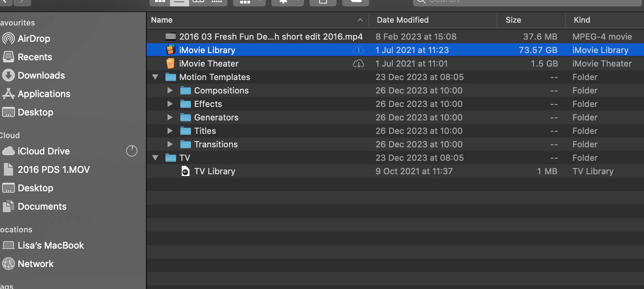Click the TV folder icon
This screenshot has width=644, height=289.
click(171, 158)
